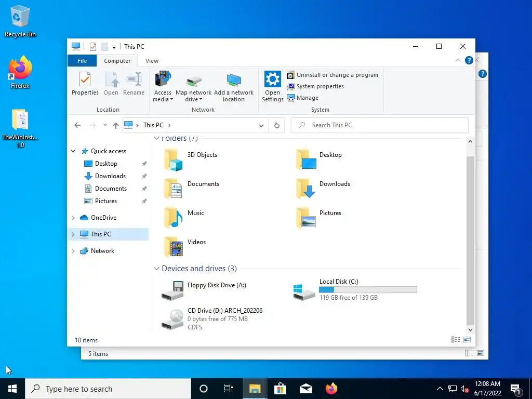Click the Open Settings gear icon
532x399 pixels.
pyautogui.click(x=272, y=79)
